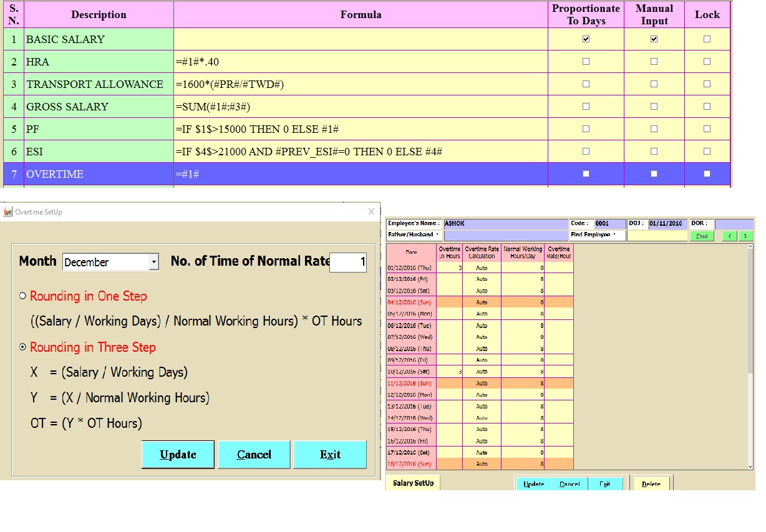Viewport: 766px width, 532px height.
Task: Uncheck Proportionate To Days for BASIC SALARY
Action: 585,39
